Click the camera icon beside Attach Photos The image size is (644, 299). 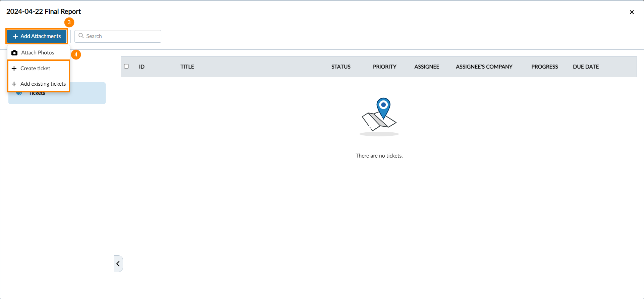click(x=14, y=53)
